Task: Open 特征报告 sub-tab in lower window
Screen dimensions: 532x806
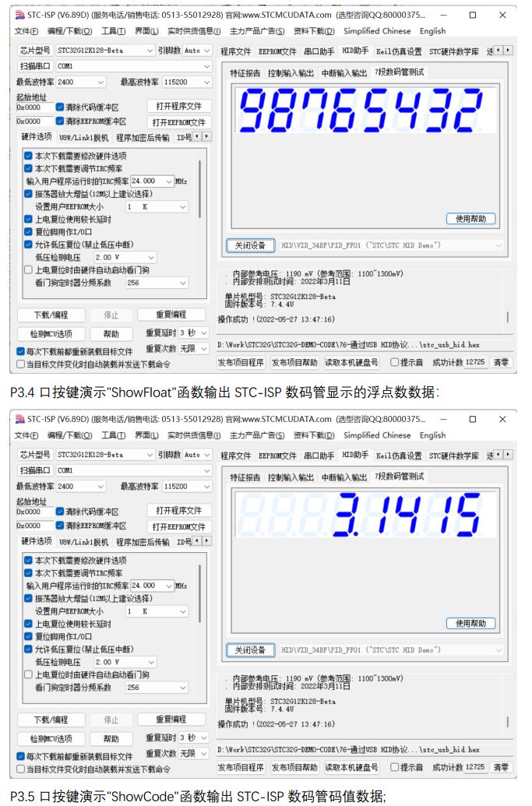Action: pyautogui.click(x=245, y=477)
